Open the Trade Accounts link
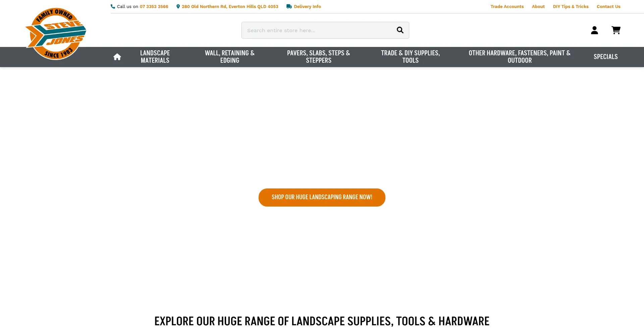The image size is (644, 333). (x=507, y=6)
